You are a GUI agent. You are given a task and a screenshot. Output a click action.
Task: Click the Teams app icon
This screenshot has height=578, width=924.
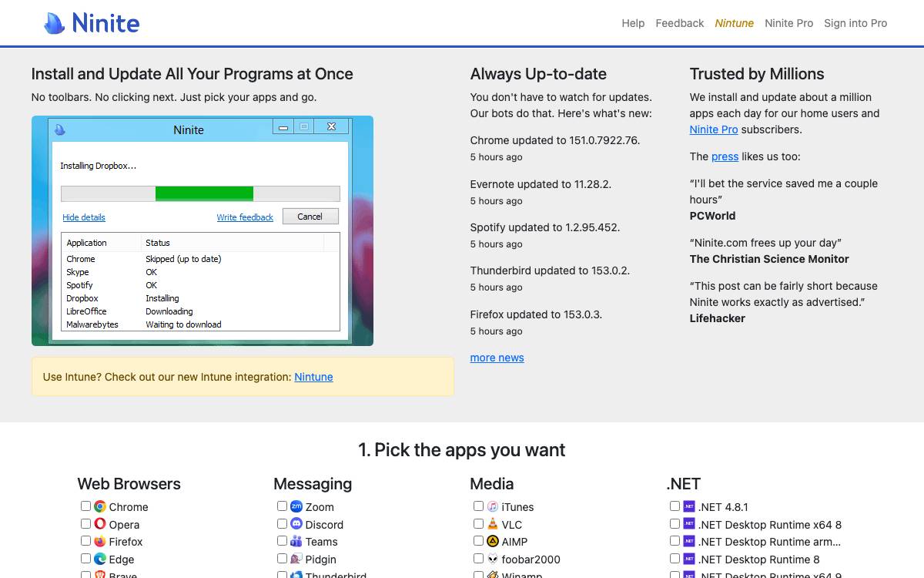(x=296, y=542)
